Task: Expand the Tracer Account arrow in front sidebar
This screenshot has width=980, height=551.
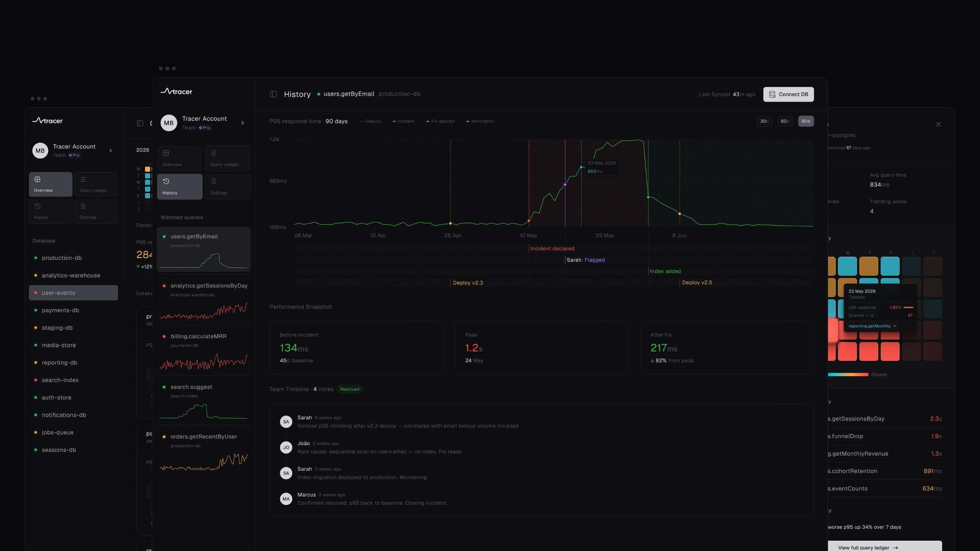Action: [x=243, y=123]
